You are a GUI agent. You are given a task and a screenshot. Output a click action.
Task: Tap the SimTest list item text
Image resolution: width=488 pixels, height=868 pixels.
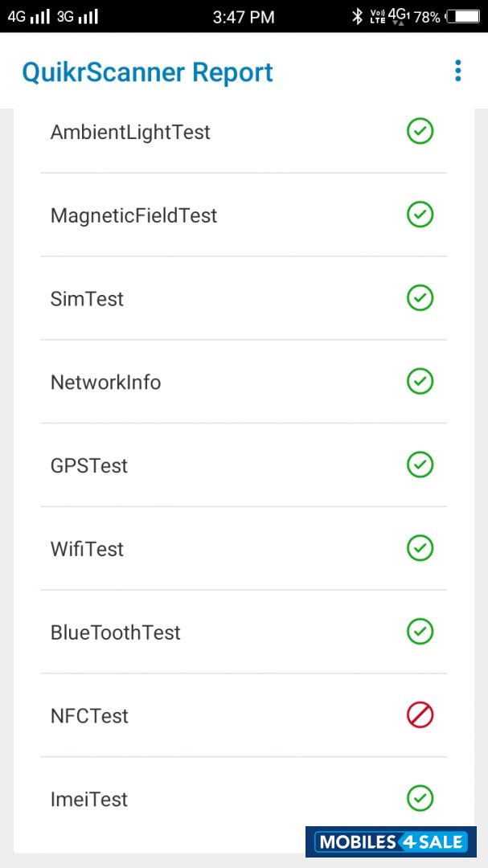click(87, 299)
